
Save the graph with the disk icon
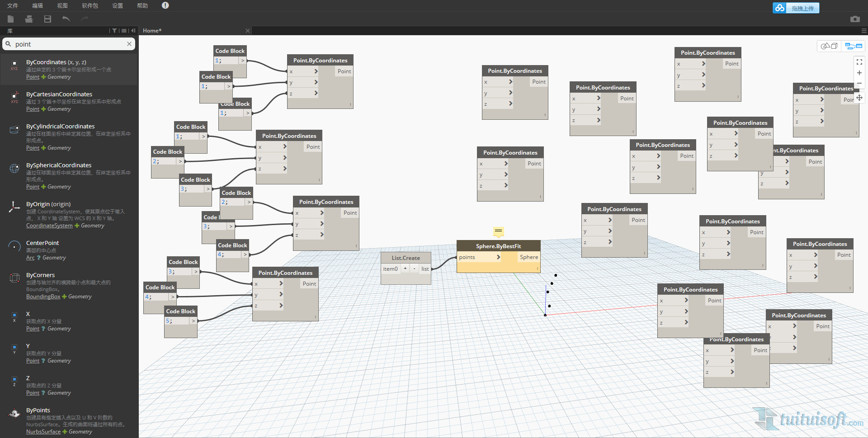pos(47,19)
